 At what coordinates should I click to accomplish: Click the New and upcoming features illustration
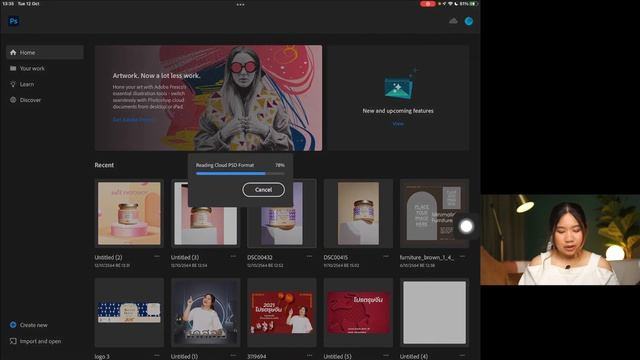click(x=400, y=85)
